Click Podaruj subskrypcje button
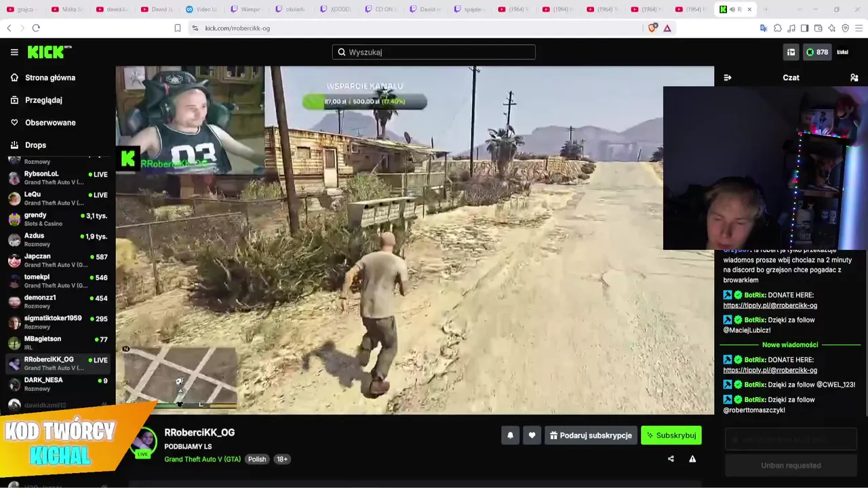Screen dimensions: 868x488 tap(591, 435)
